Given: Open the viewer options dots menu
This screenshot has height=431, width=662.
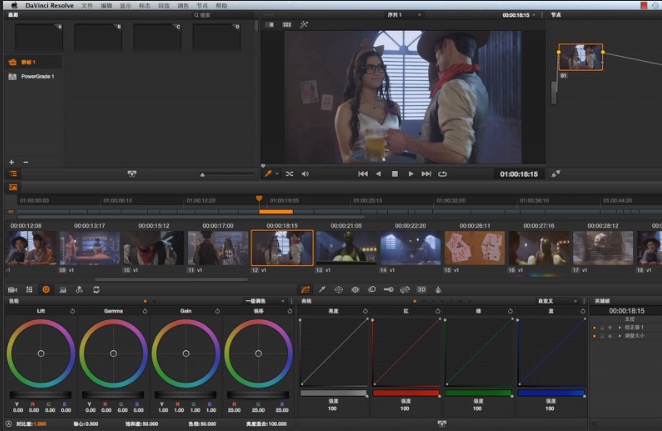Looking at the screenshot, I should click(542, 15).
